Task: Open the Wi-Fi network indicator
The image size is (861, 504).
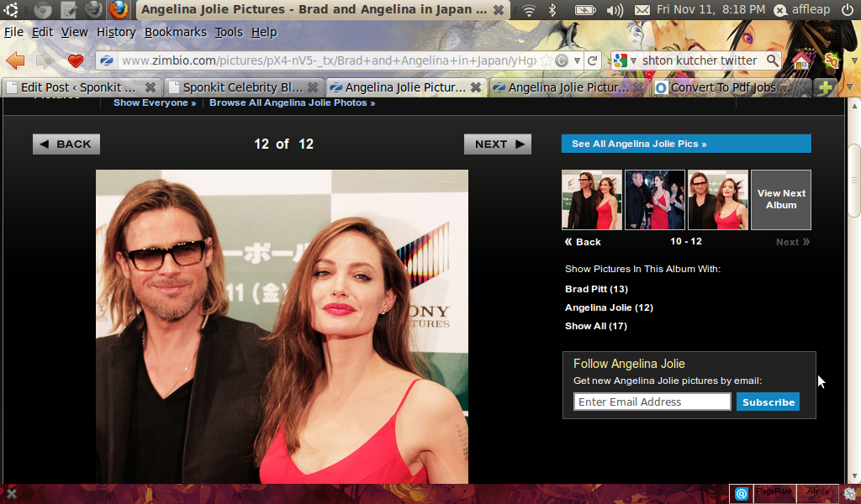Action: pyautogui.click(x=530, y=9)
